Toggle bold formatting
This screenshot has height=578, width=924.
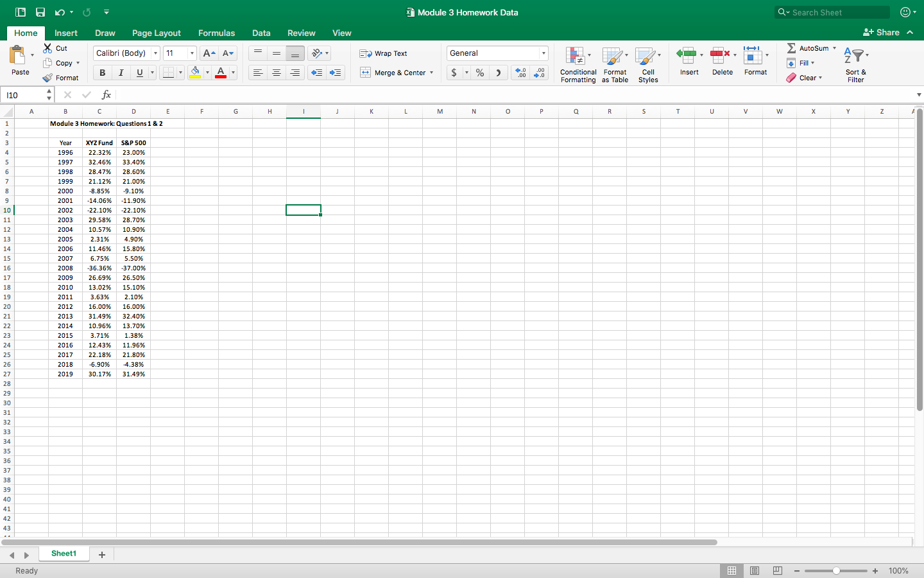pos(101,73)
